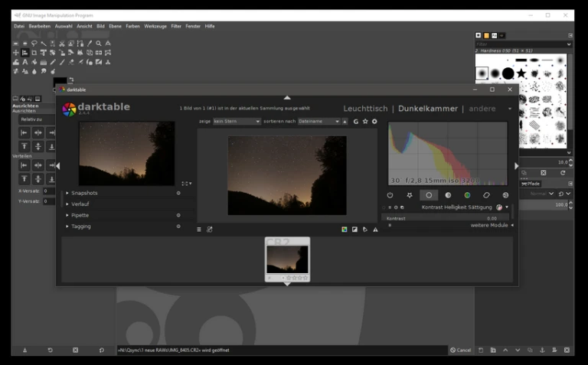Switch to the Pfade tab in GIMP

pyautogui.click(x=531, y=184)
